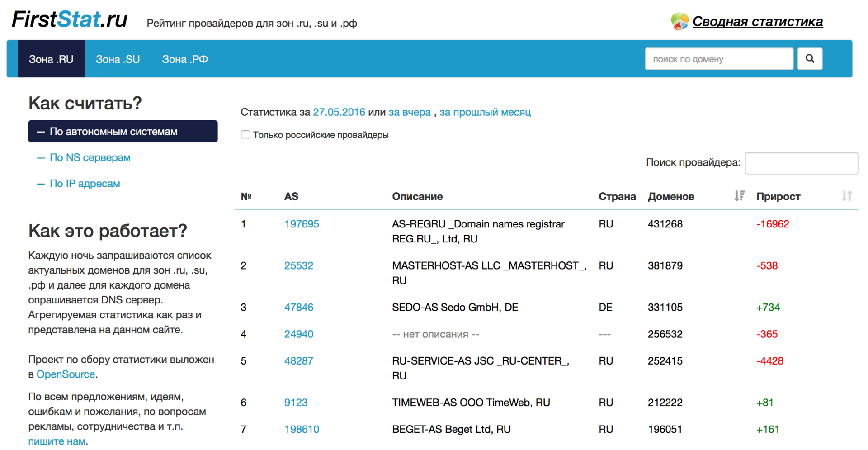868x450 pixels.
Task: Click the Доменов column header text
Action: click(x=671, y=196)
